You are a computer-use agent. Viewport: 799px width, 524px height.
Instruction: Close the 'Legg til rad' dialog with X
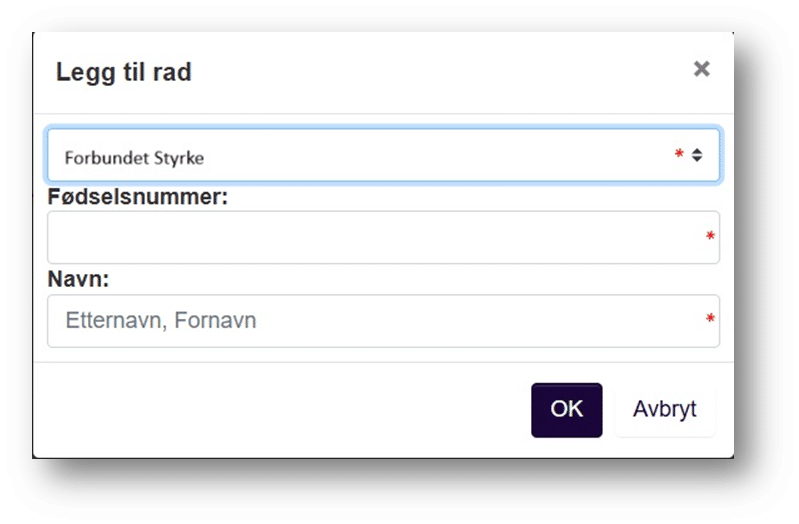coord(701,69)
